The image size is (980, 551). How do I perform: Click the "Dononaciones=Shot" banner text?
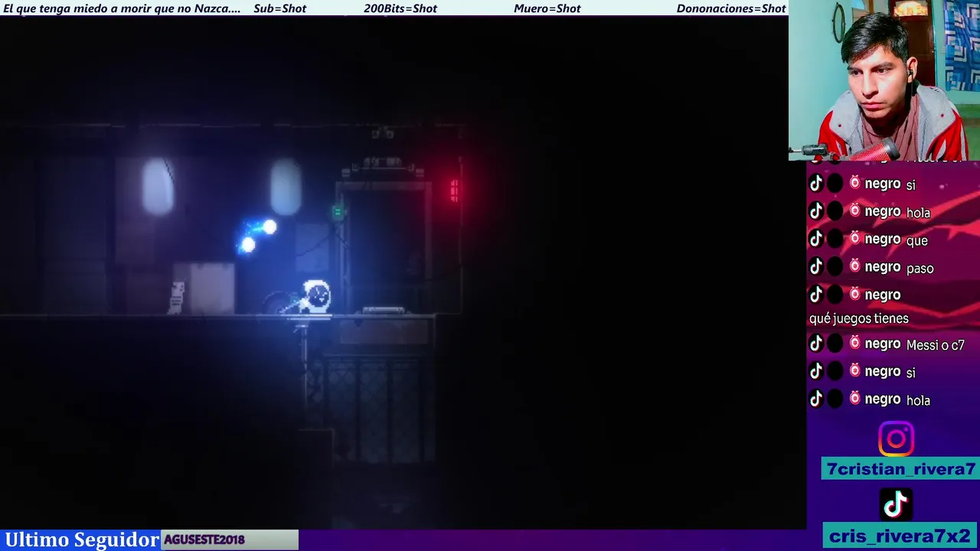click(731, 8)
